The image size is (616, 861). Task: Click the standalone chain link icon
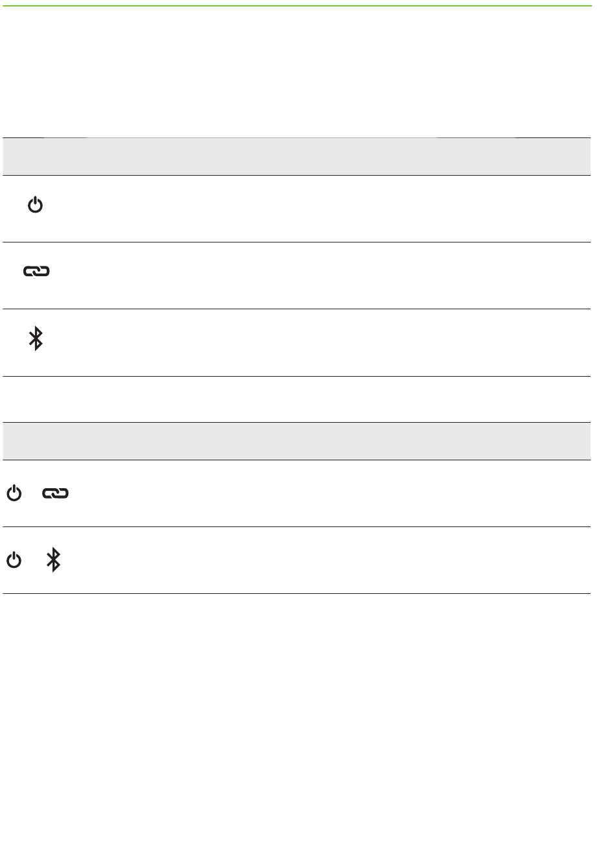[36, 272]
